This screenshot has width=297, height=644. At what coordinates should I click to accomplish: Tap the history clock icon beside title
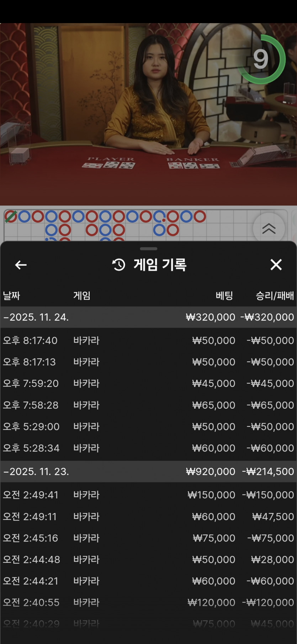tap(119, 265)
